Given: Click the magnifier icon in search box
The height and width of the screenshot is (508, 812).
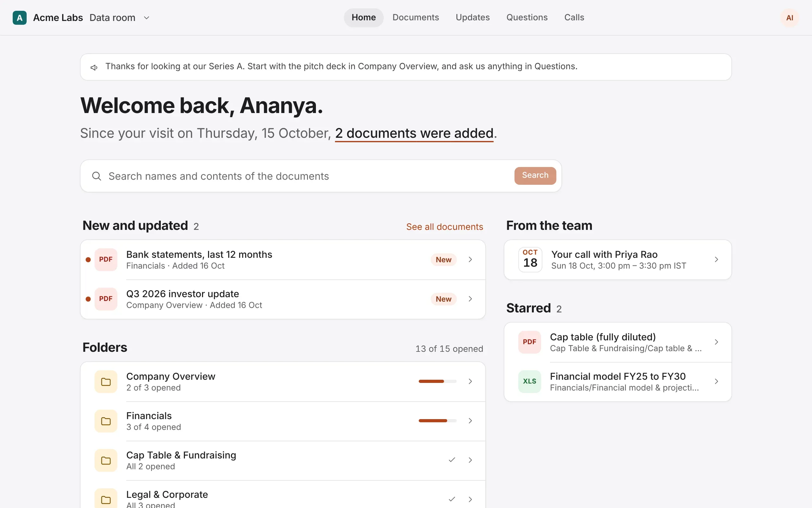Looking at the screenshot, I should point(97,176).
